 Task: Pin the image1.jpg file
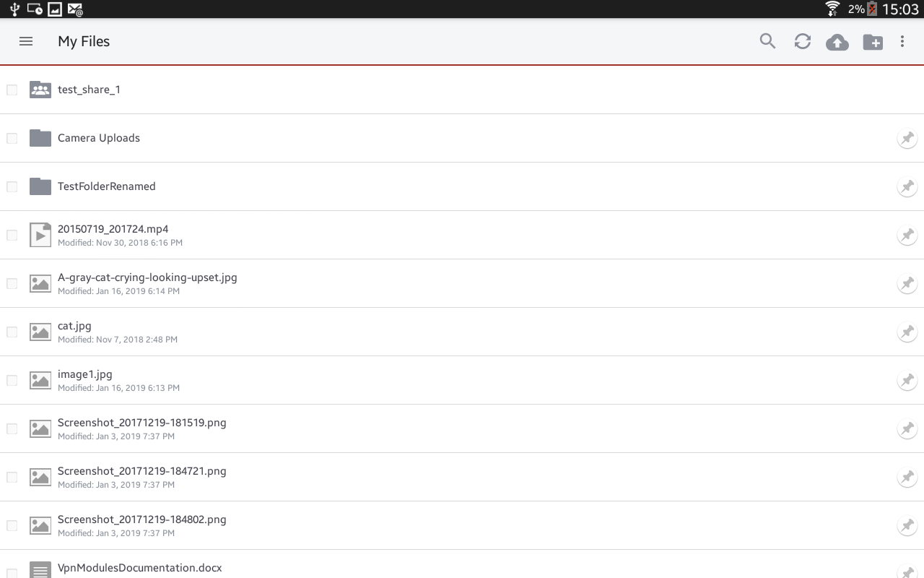907,380
